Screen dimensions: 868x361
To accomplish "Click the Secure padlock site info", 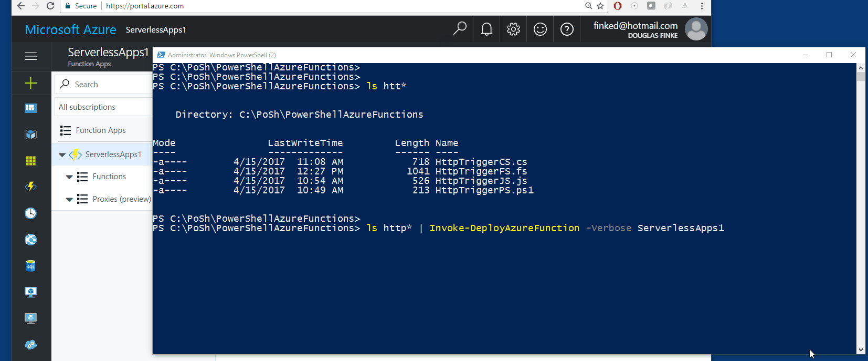I will [x=81, y=6].
